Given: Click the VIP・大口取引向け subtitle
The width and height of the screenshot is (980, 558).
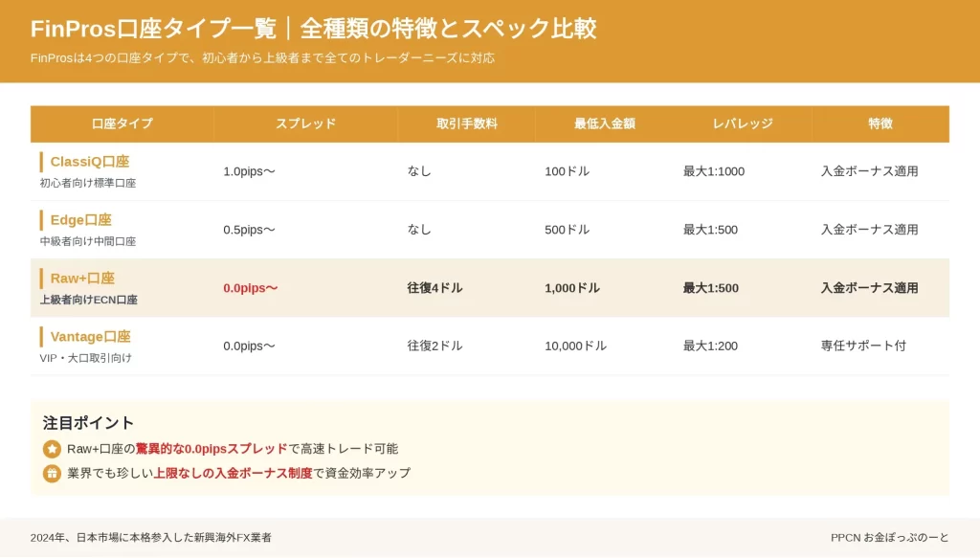Looking at the screenshot, I should 85,358.
